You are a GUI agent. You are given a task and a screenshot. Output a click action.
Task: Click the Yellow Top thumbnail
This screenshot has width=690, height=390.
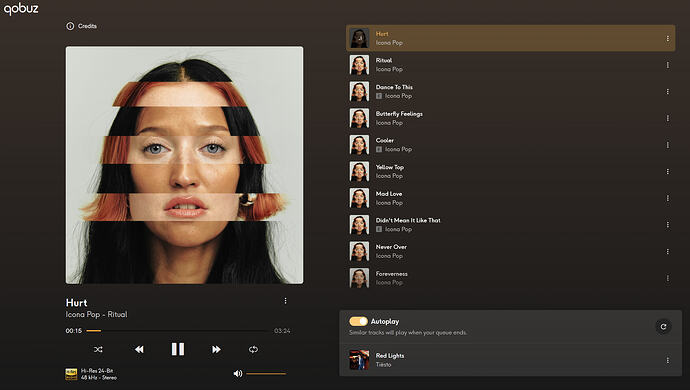coord(359,171)
